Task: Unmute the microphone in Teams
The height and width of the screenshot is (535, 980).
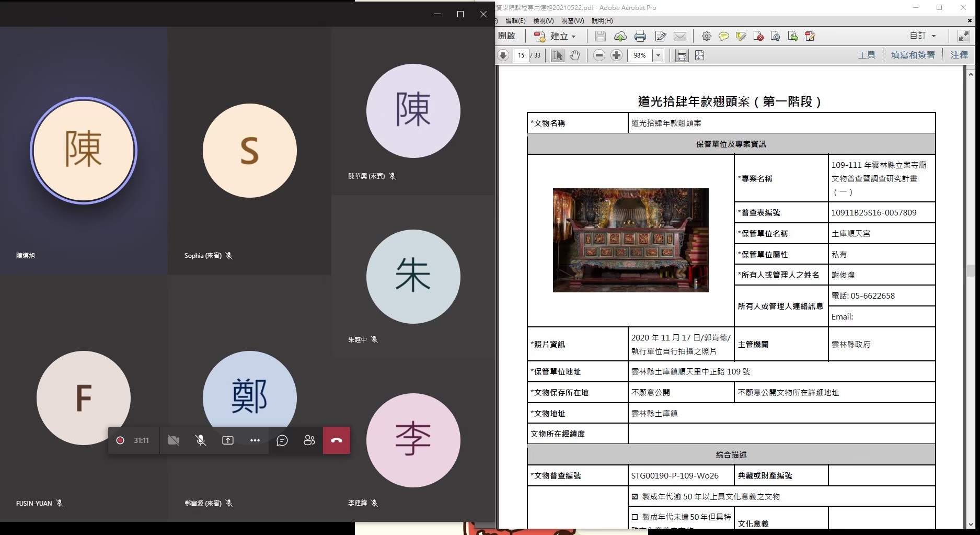Action: pos(201,440)
